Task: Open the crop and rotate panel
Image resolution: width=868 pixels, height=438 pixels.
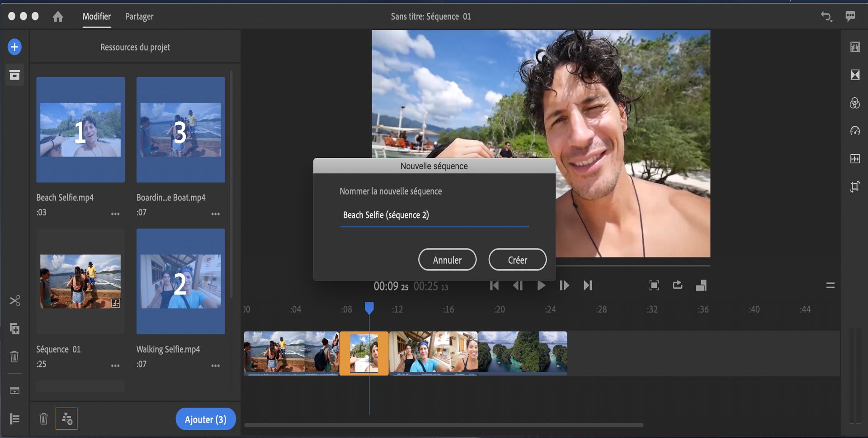Action: [854, 186]
